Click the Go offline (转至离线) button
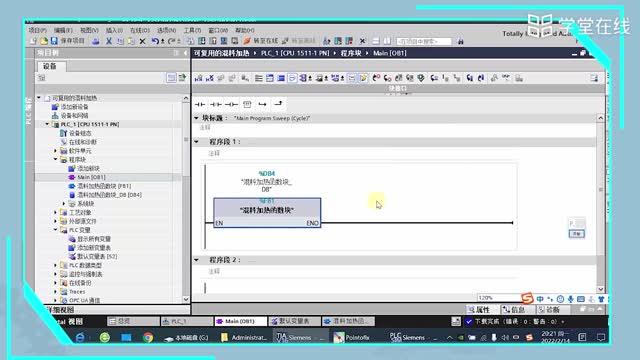Image resolution: width=640 pixels, height=360 pixels. 299,41
